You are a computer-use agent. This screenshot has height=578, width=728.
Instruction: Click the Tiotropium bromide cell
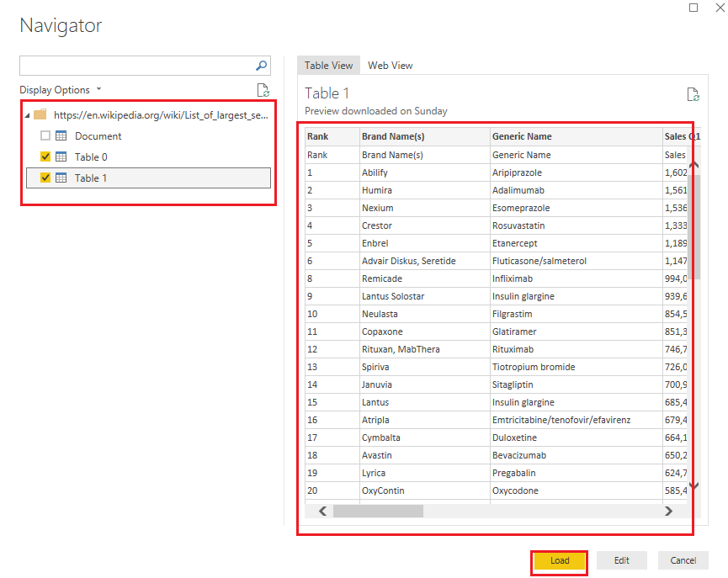(x=577, y=367)
